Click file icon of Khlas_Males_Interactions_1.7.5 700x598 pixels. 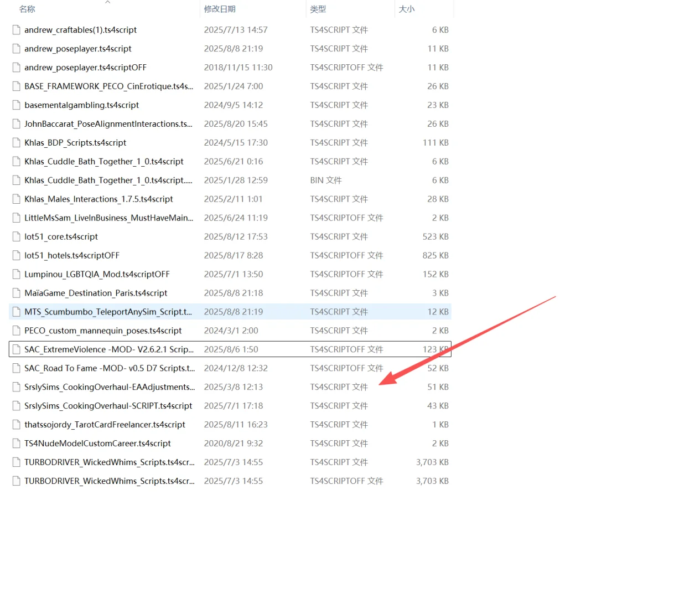point(17,199)
